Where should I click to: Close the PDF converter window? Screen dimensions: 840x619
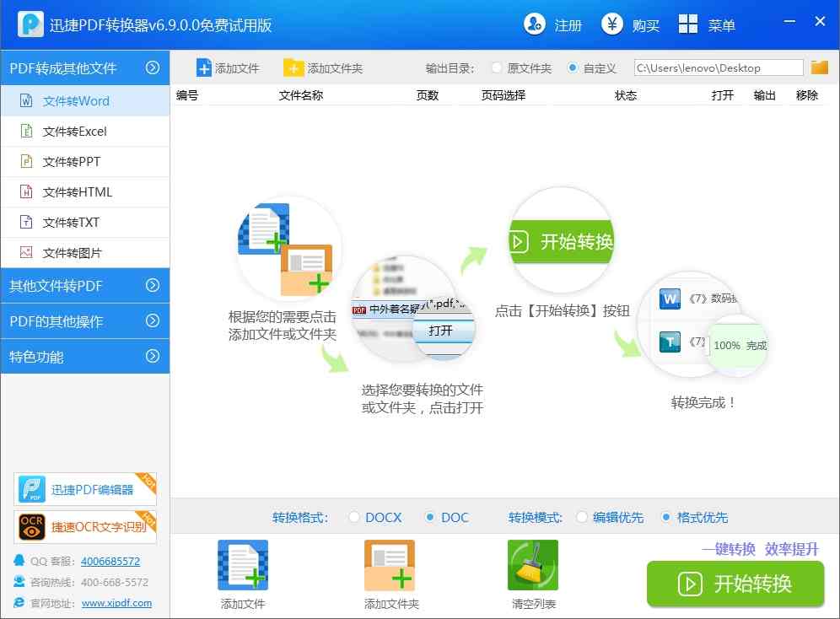click(820, 21)
